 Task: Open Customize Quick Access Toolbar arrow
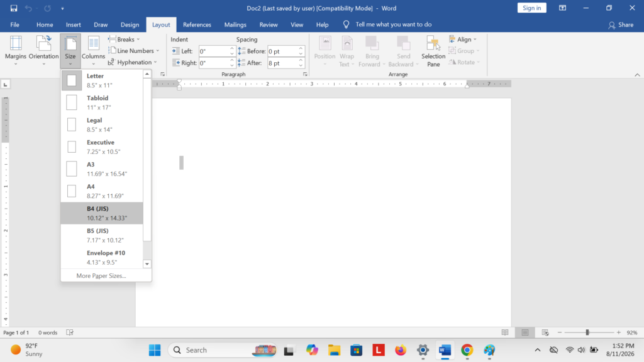click(62, 8)
